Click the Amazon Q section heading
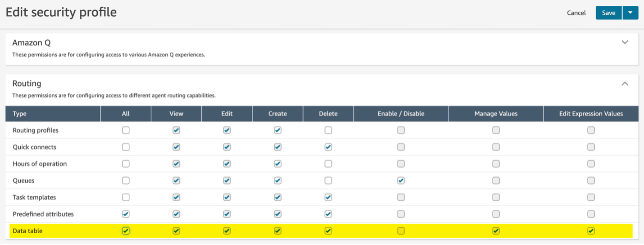The height and width of the screenshot is (245, 644). (x=32, y=43)
